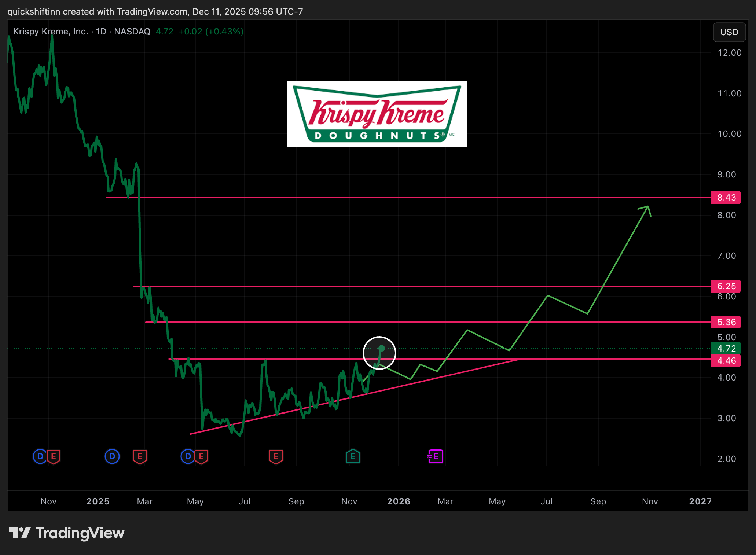Click the green 4.72 current price label

(x=726, y=348)
